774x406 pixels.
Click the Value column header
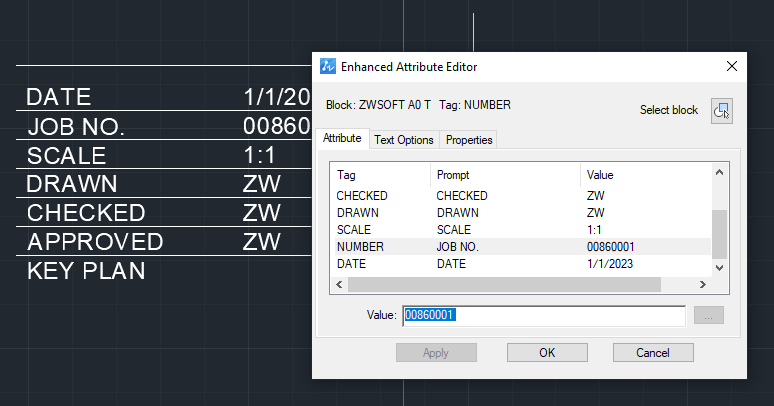(646, 175)
